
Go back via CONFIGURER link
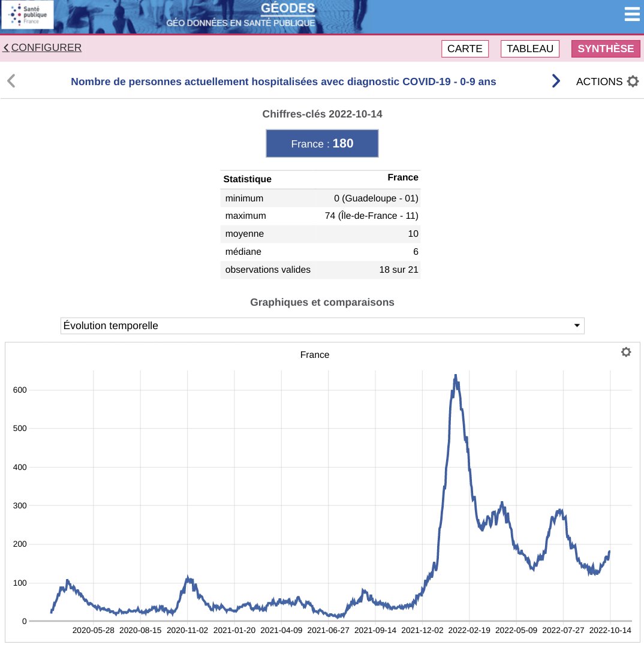(x=43, y=48)
